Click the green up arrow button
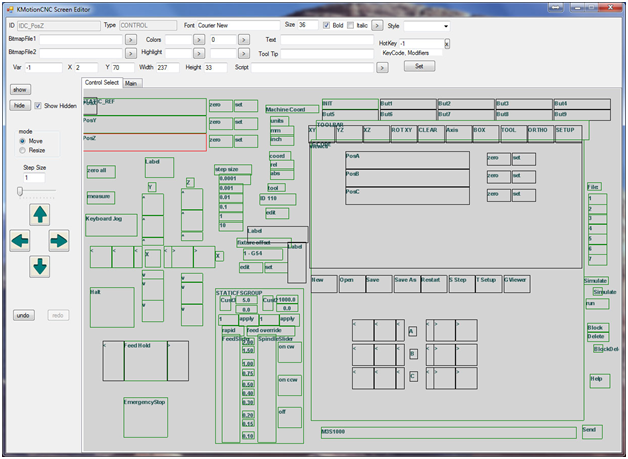The height and width of the screenshot is (459, 628). [39, 214]
